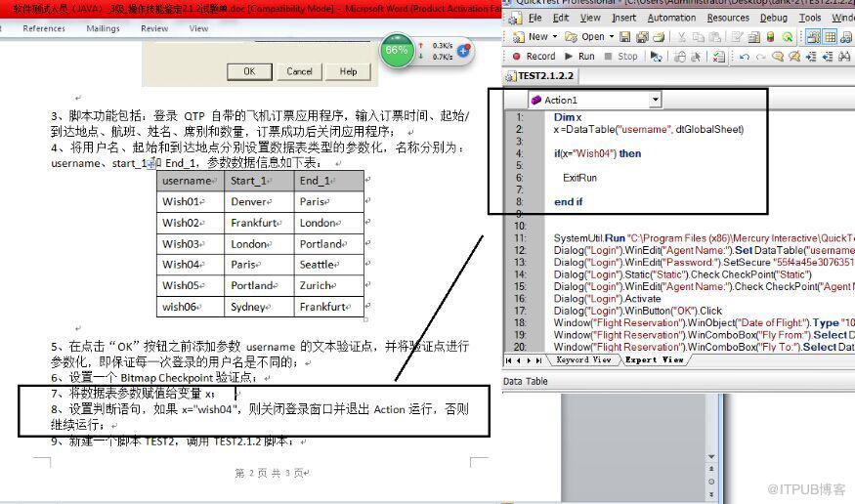Click the New test icon in QuickTest

pyautogui.click(x=519, y=36)
